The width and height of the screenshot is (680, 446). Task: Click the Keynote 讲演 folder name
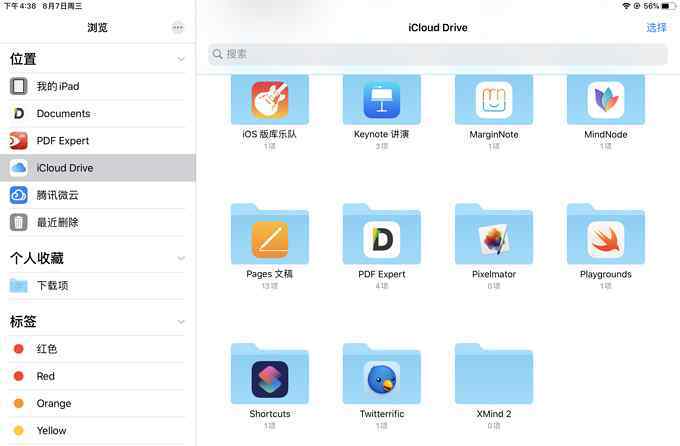tap(382, 134)
